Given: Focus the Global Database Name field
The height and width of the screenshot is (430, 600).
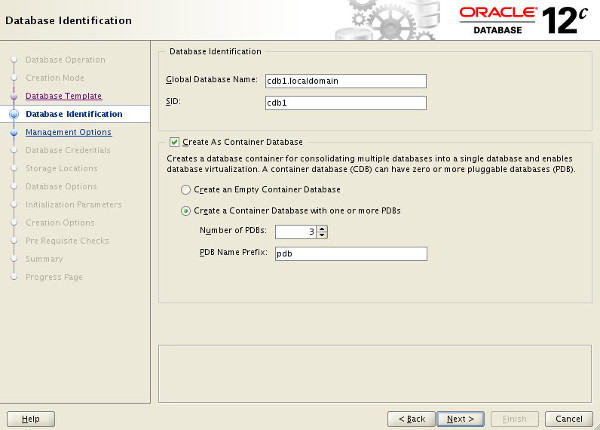Looking at the screenshot, I should click(x=346, y=81).
